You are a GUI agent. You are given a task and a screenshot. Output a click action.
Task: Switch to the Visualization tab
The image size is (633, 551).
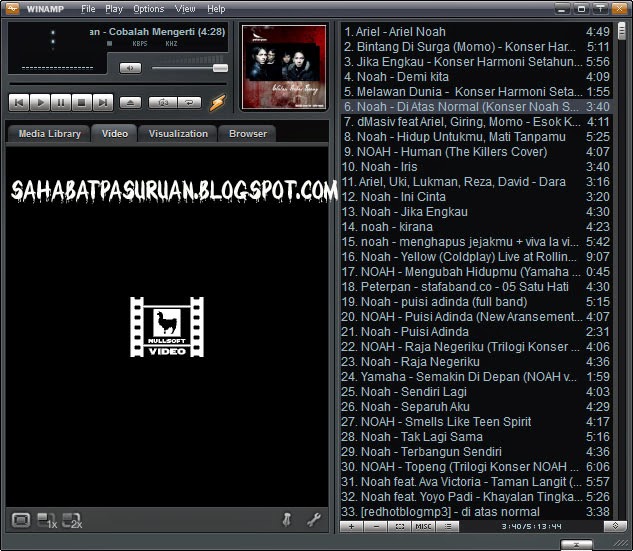click(x=178, y=134)
